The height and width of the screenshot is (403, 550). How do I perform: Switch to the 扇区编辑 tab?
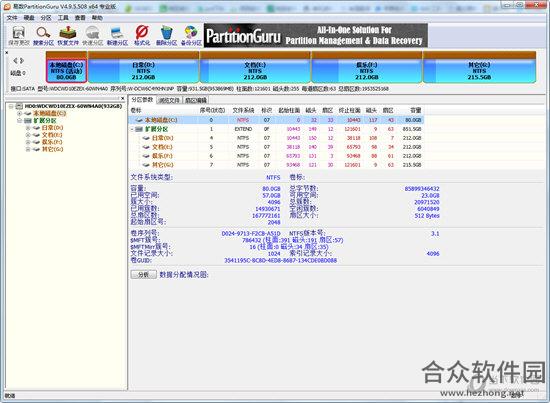click(196, 100)
